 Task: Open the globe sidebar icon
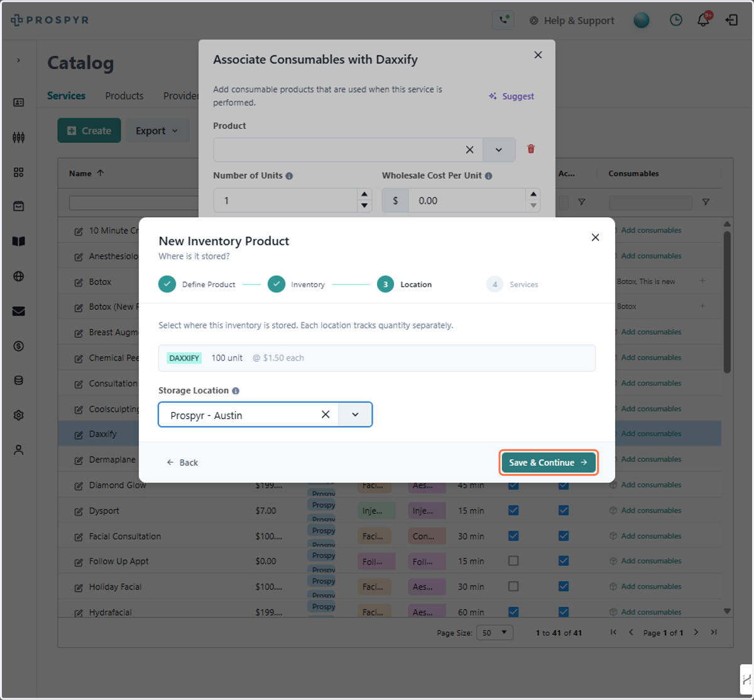pyautogui.click(x=18, y=276)
